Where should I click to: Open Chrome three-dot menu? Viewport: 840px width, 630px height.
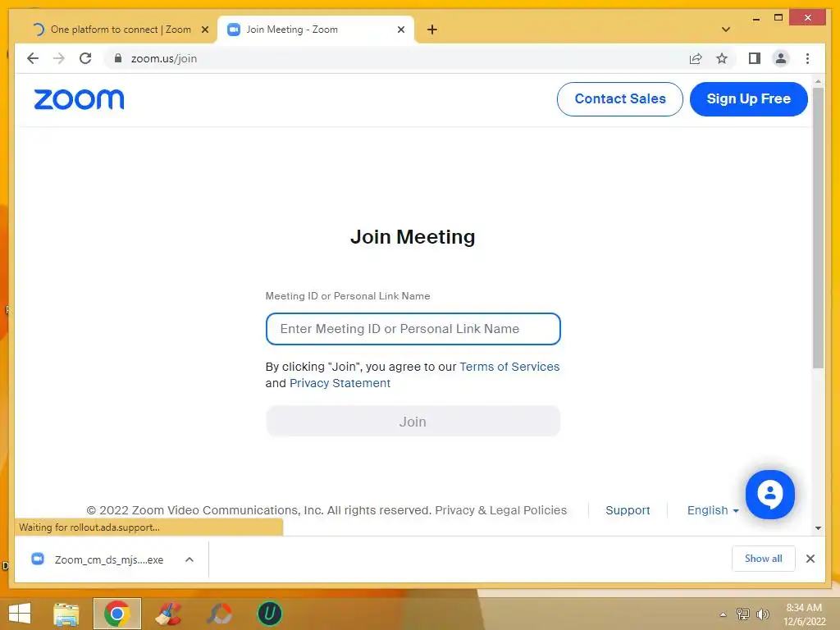[807, 58]
